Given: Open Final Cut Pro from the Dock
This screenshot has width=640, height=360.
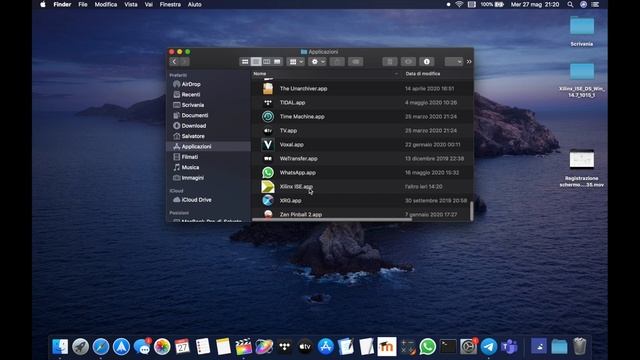Looking at the screenshot, I should pos(244,347).
